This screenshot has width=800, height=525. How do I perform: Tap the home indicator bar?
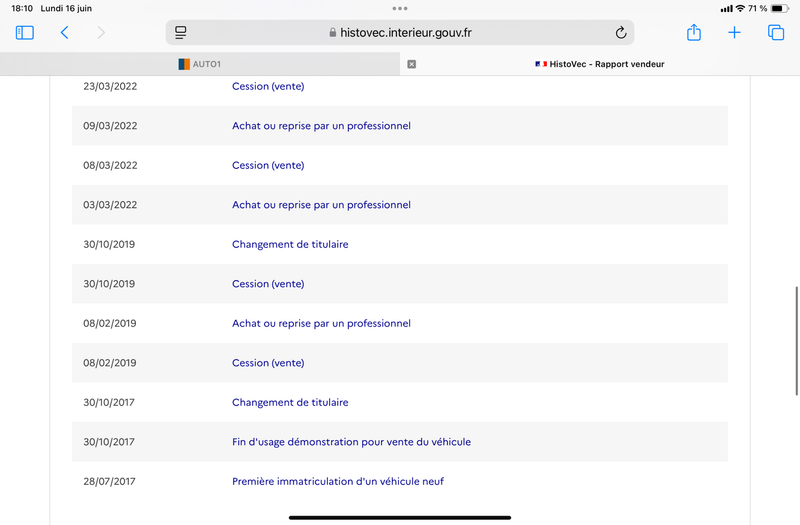point(400,518)
